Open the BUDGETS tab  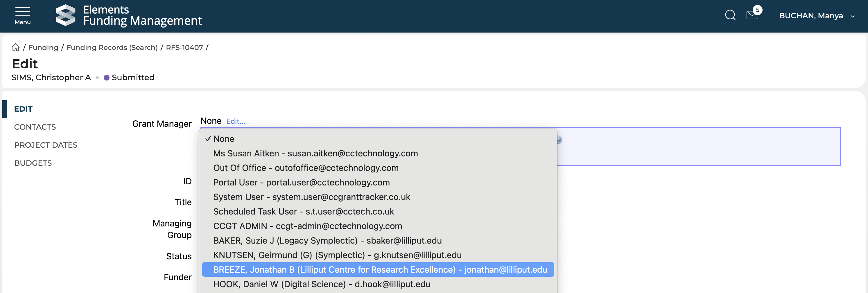coord(33,163)
